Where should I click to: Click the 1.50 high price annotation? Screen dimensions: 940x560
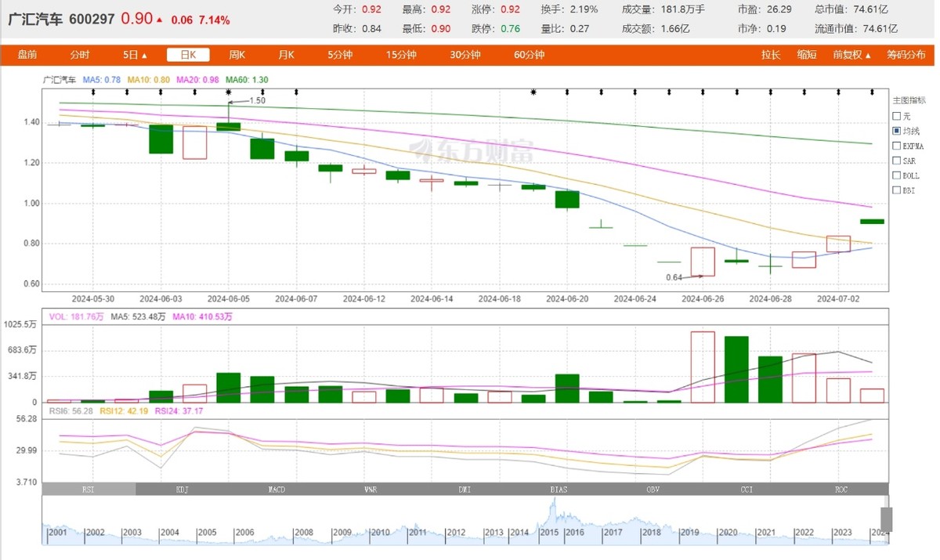point(257,100)
